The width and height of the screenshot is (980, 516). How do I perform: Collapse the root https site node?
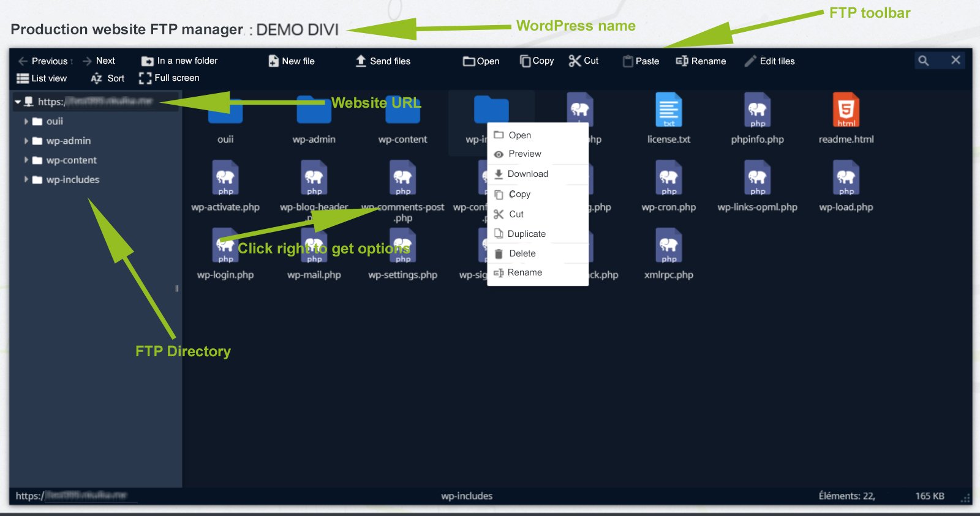click(18, 102)
